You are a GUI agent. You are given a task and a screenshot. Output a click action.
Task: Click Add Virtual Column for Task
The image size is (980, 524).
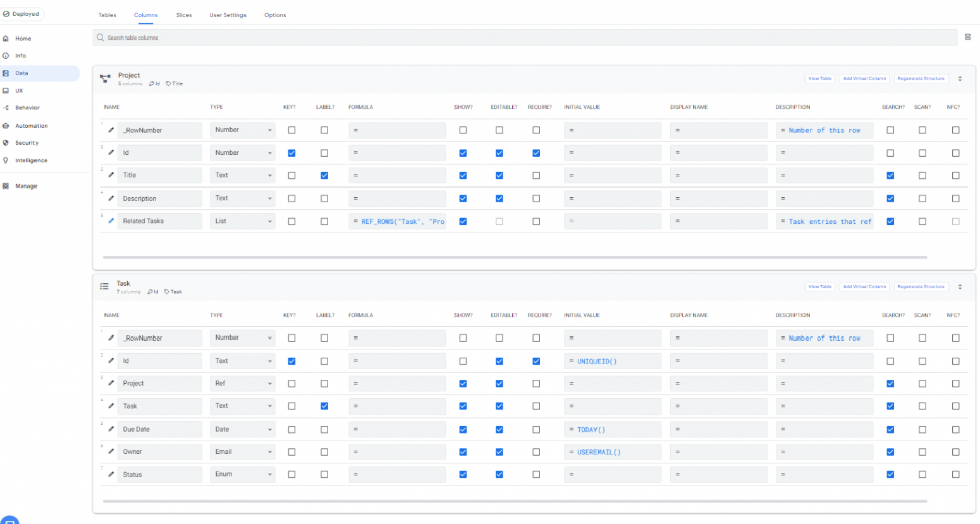pyautogui.click(x=864, y=286)
